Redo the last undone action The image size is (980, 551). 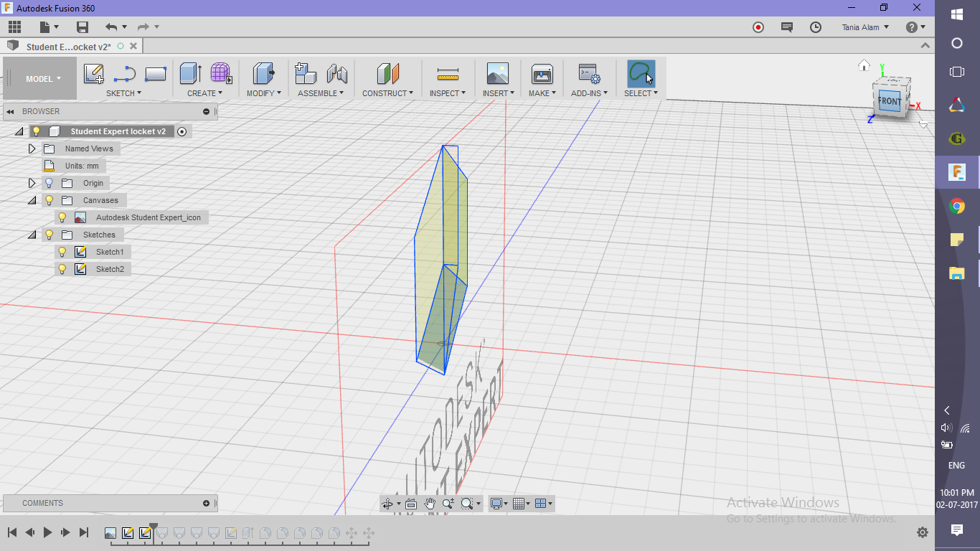(143, 27)
